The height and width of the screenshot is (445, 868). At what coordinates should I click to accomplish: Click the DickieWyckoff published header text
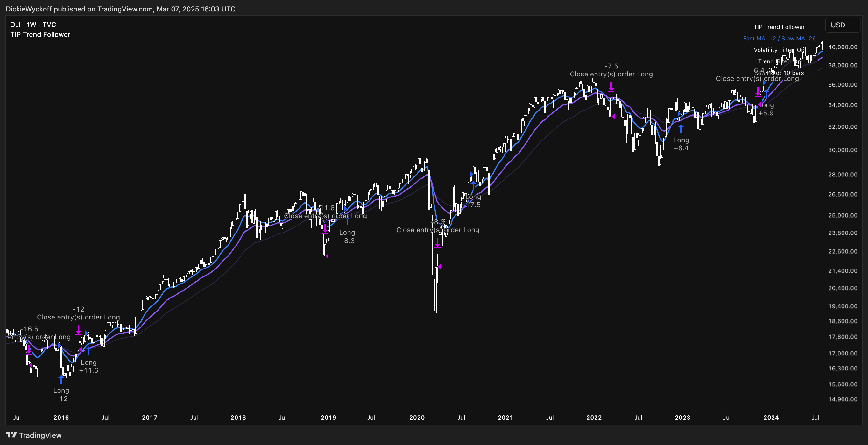(120, 9)
